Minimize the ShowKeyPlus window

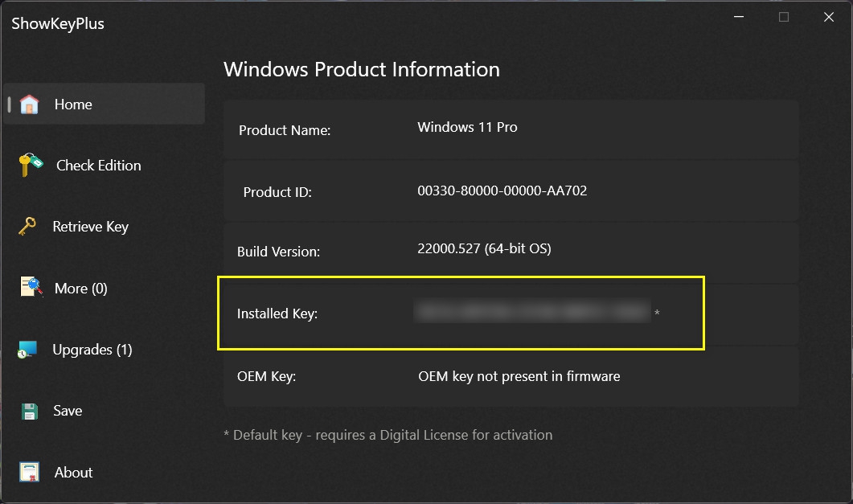click(739, 17)
